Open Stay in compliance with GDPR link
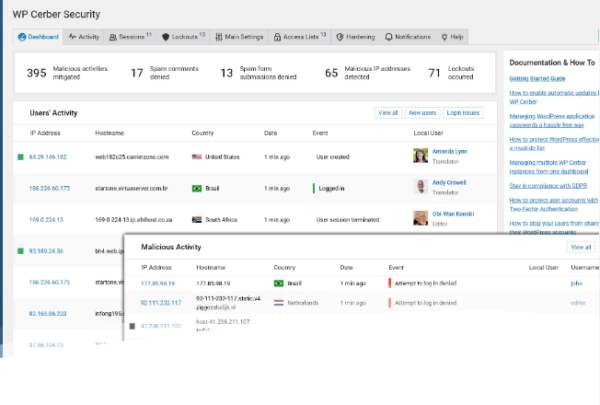 (x=548, y=186)
